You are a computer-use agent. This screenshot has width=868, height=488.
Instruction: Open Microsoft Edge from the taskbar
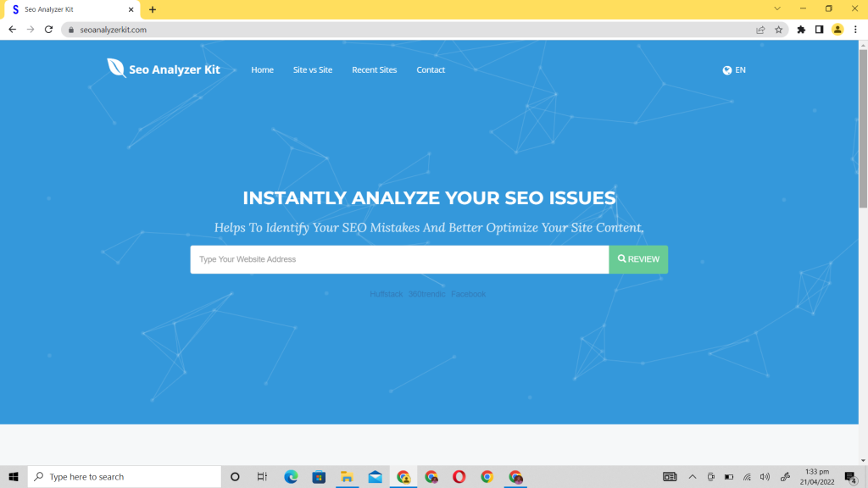point(291,477)
